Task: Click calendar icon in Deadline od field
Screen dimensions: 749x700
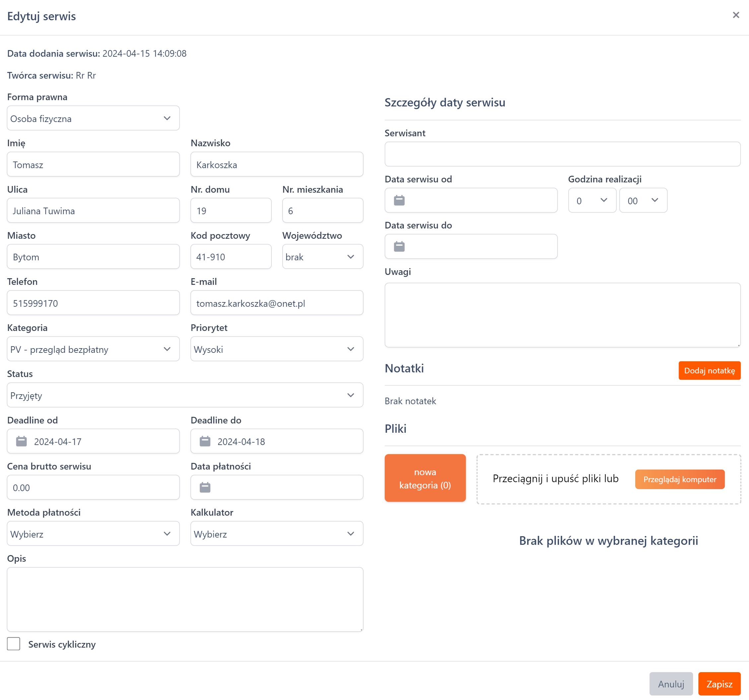Action: click(22, 441)
